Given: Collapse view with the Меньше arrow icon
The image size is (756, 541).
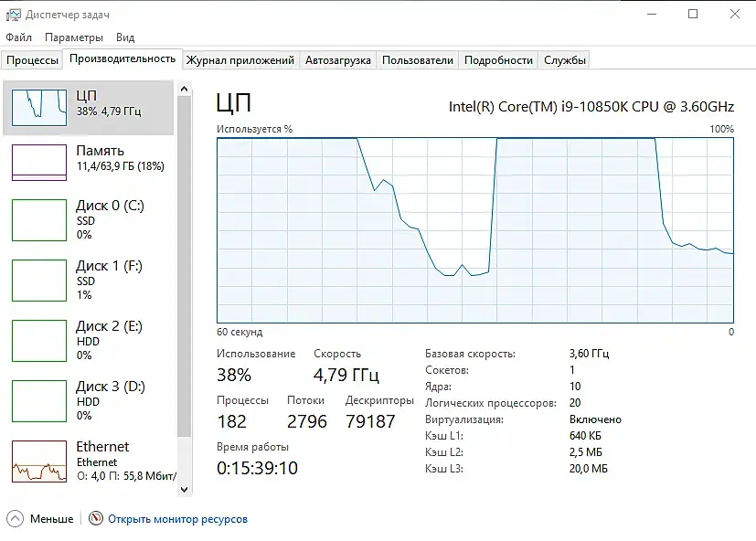Looking at the screenshot, I should pos(15,519).
